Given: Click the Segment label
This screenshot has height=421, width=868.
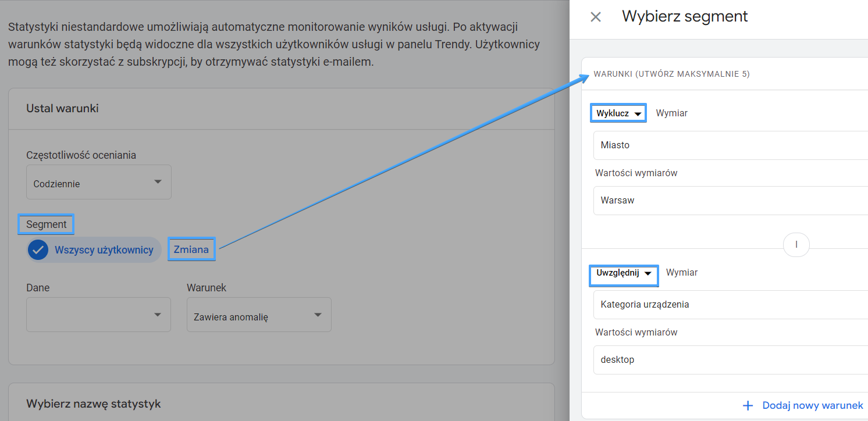Looking at the screenshot, I should coord(47,224).
